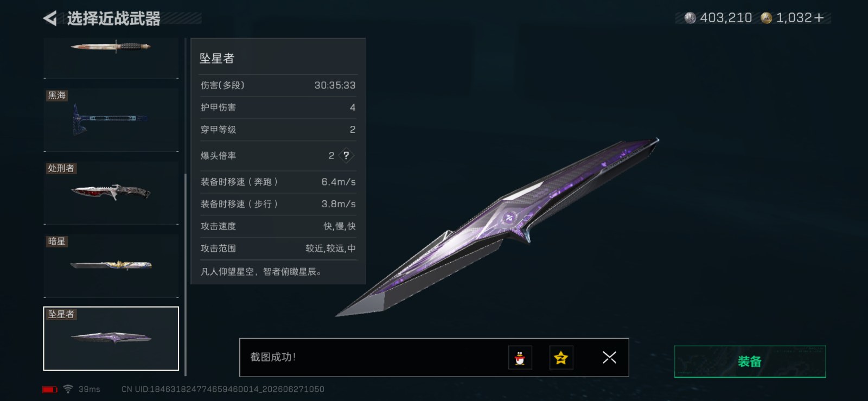Equip the weapon with the 装备 button

(750, 361)
